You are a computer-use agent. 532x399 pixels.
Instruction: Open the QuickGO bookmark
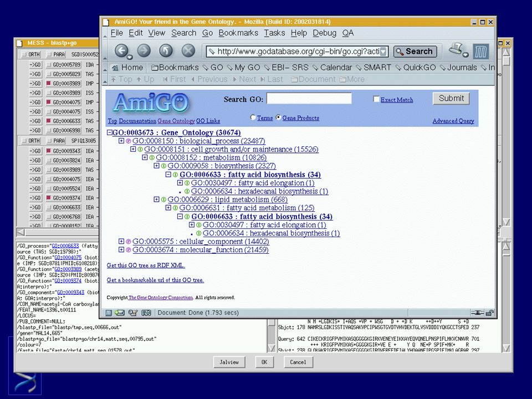pyautogui.click(x=416, y=68)
